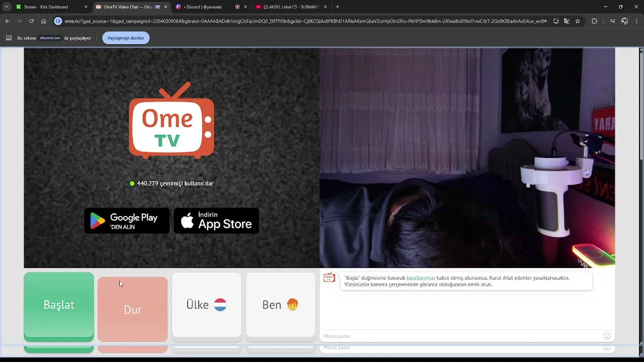
Task: Go back to the previous page
Action: point(7,21)
